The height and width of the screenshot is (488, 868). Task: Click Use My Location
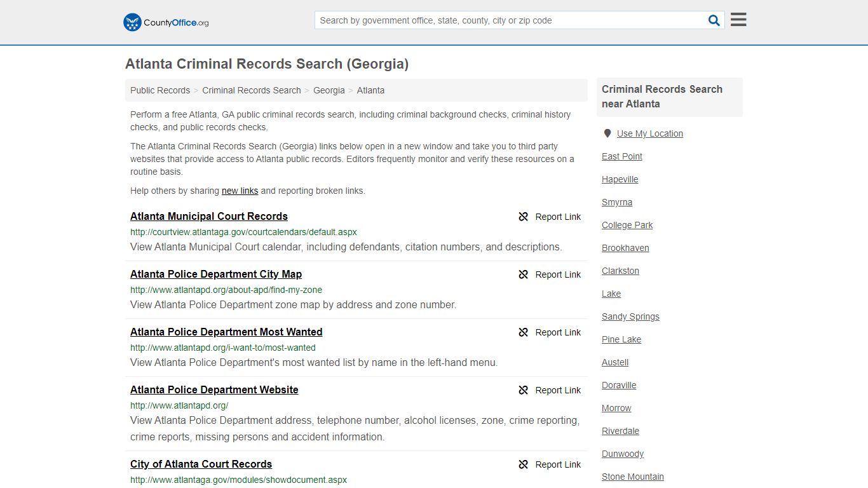click(x=650, y=133)
